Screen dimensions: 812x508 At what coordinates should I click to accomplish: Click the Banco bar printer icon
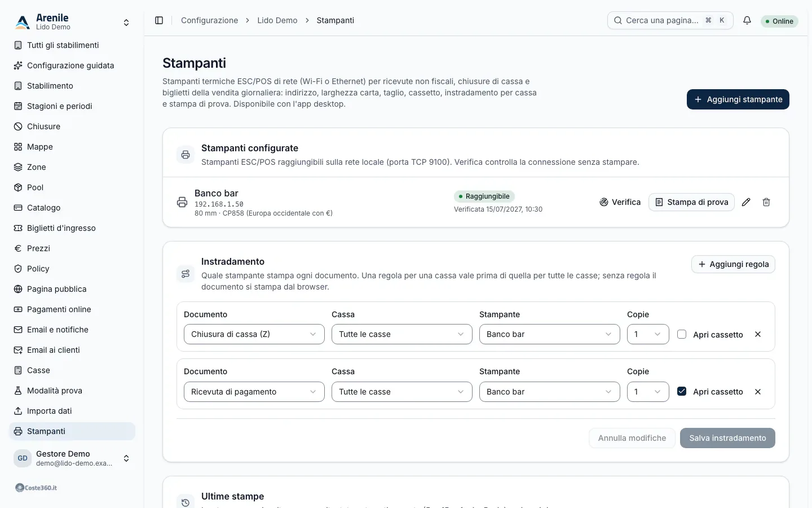coord(182,202)
